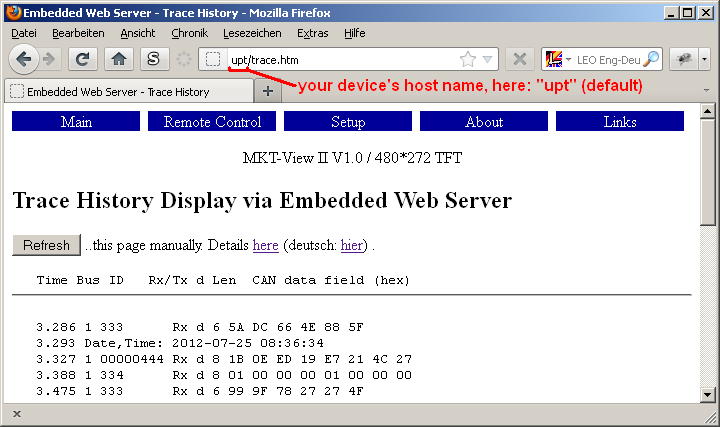Close the status bar with the X icon
Screen dimensions: 720x427
pyautogui.click(x=17, y=414)
